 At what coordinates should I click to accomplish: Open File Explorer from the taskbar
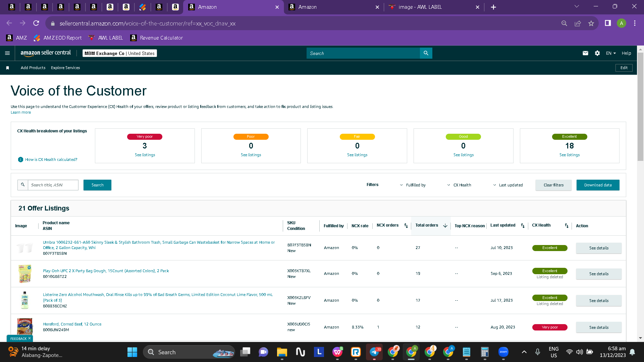(282, 352)
